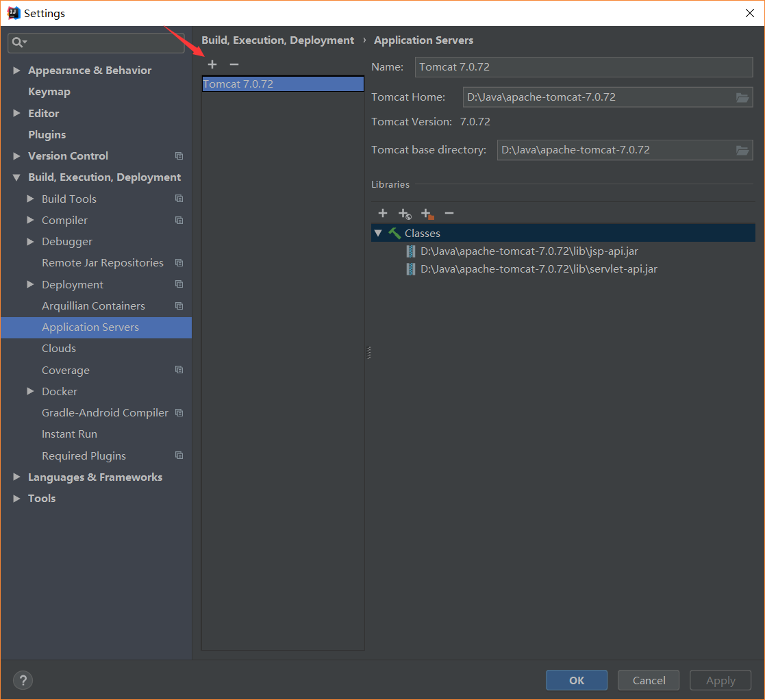Close the Settings dialog
The image size is (765, 700).
tap(750, 13)
